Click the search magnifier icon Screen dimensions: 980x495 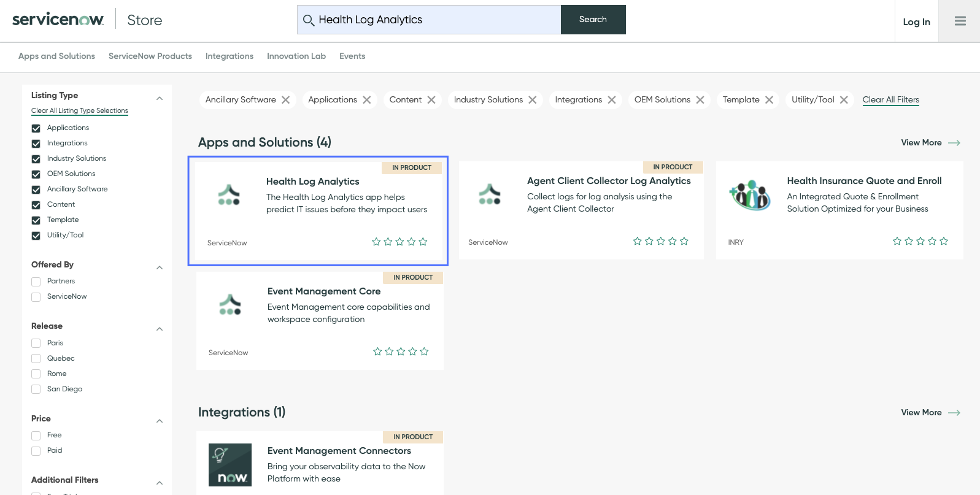point(309,20)
